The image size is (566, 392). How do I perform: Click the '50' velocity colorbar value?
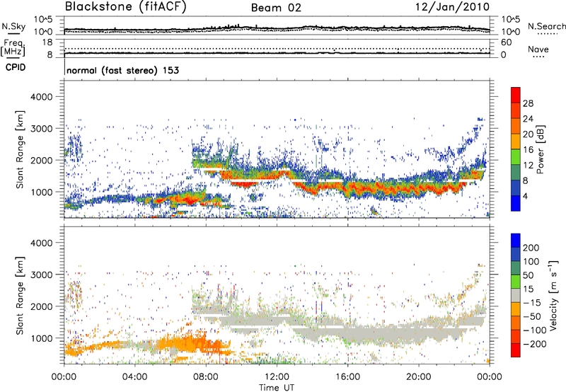pos(528,275)
